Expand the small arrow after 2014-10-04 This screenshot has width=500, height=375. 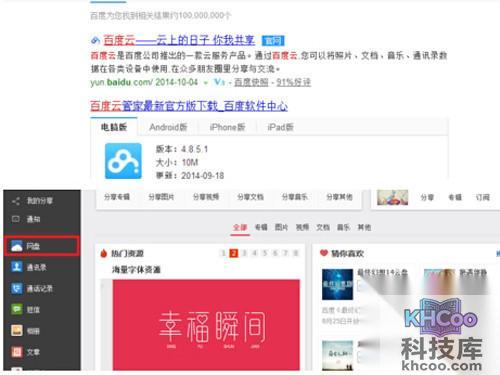click(x=206, y=83)
